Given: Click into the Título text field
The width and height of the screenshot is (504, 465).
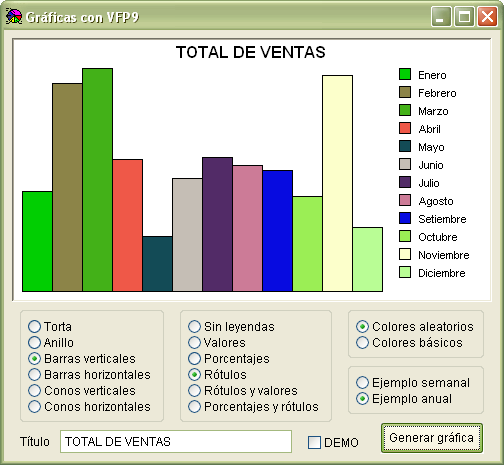Looking at the screenshot, I should (x=176, y=442).
